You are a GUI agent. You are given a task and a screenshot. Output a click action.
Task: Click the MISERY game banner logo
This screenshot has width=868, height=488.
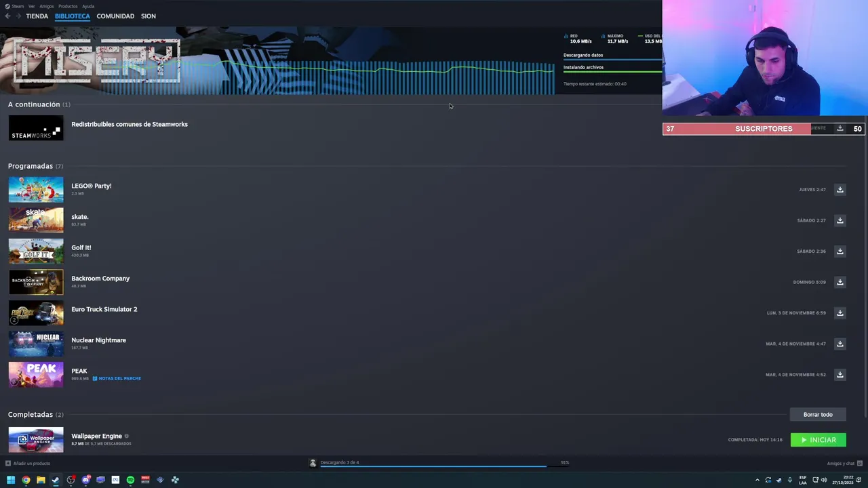click(x=96, y=61)
